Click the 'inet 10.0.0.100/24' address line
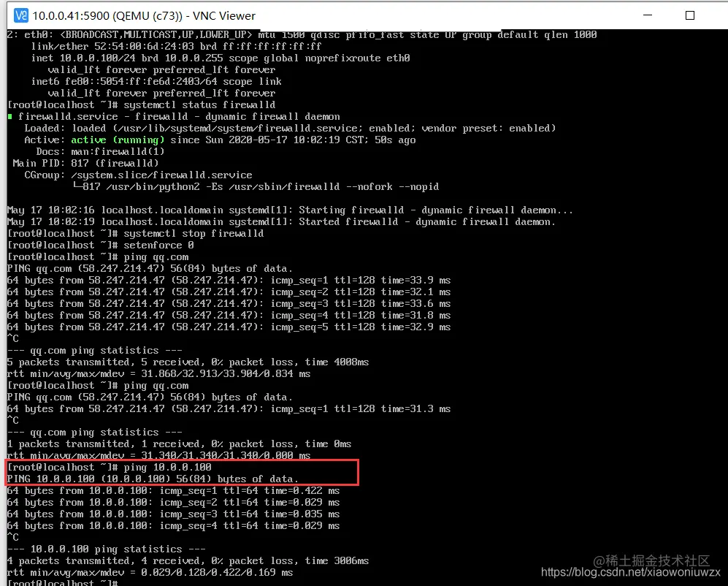This screenshot has width=728, height=586. tap(221, 58)
